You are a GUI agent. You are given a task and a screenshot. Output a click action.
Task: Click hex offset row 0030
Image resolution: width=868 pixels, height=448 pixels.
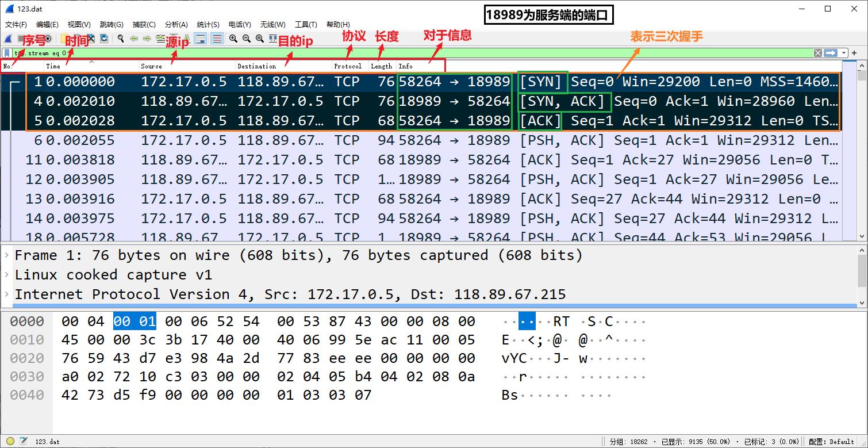coord(27,377)
